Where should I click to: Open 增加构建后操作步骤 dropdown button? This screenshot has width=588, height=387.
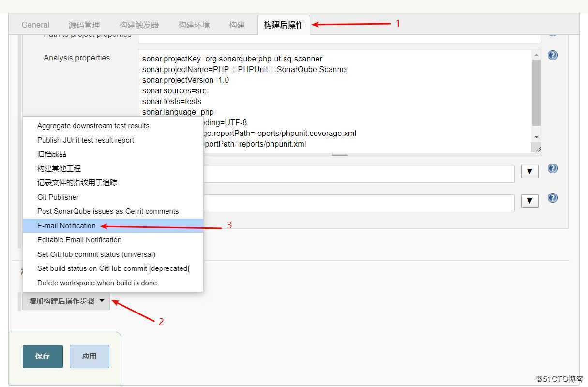[66, 301]
